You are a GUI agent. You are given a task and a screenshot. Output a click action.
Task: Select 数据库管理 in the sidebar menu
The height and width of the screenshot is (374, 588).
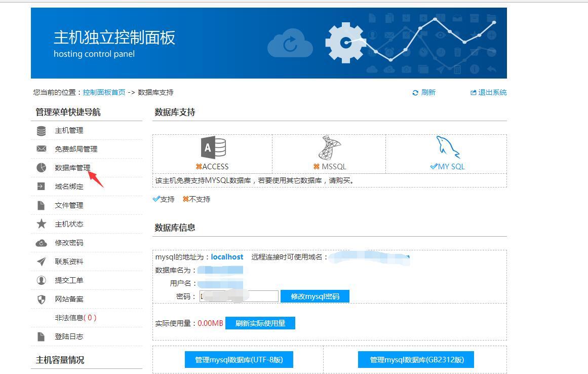coord(73,168)
